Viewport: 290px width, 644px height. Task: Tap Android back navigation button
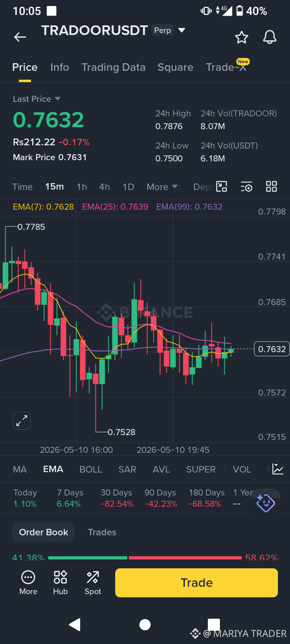75,624
